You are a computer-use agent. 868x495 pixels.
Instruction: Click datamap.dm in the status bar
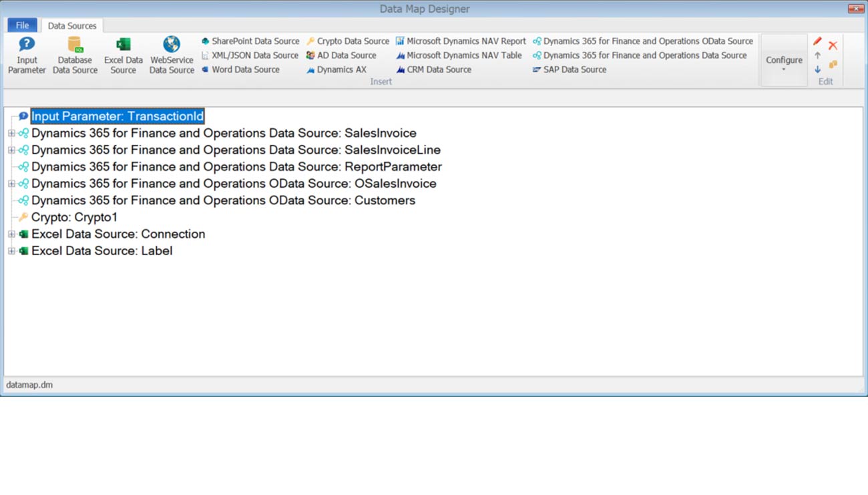click(x=29, y=385)
